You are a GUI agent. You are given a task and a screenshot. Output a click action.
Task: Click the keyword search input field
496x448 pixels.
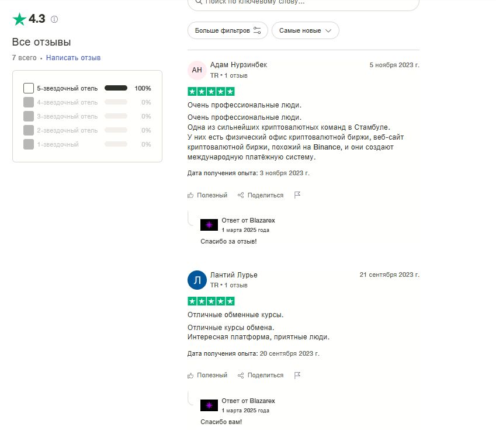[303, 2]
